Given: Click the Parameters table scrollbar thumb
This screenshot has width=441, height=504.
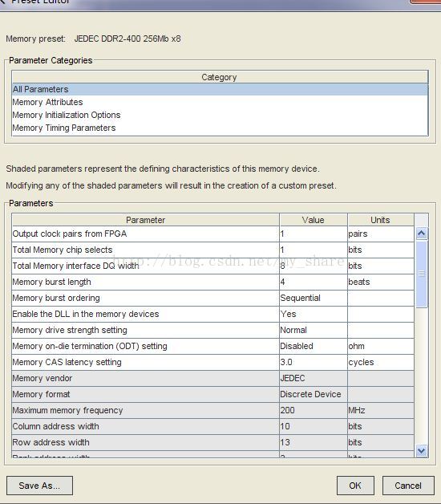Looking at the screenshot, I should (x=422, y=274).
